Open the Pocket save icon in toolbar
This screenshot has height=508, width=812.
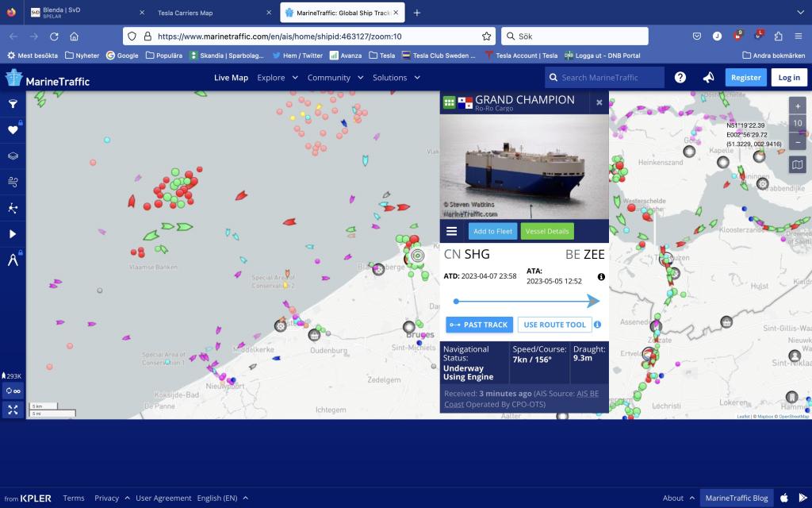coord(697,37)
